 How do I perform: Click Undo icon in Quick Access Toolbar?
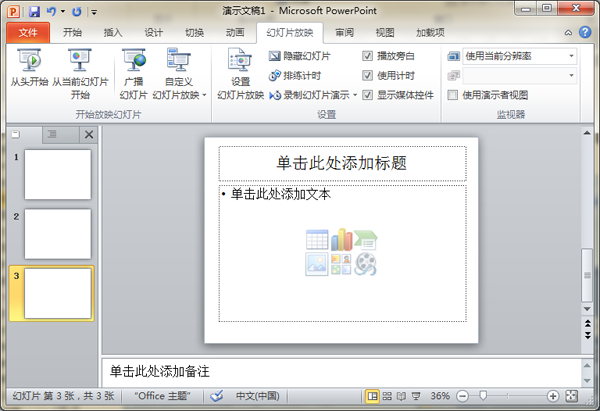51,11
